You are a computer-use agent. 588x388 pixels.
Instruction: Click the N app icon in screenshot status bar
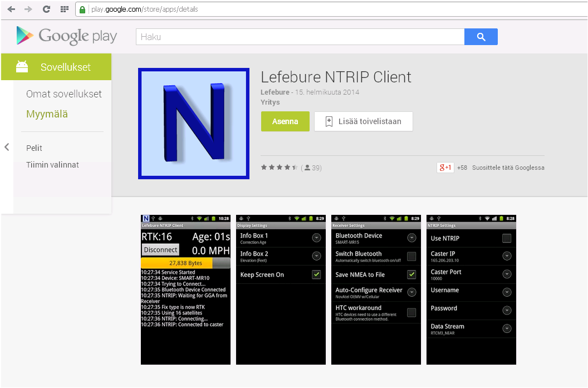pos(146,218)
